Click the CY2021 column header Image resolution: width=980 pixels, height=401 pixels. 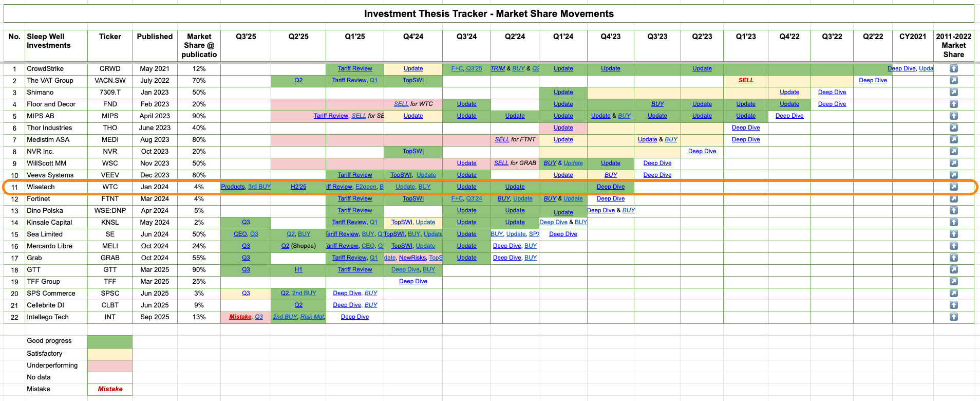(x=913, y=45)
